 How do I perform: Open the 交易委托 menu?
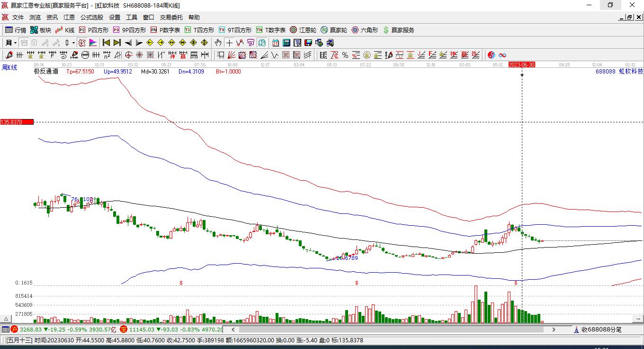[x=171, y=17]
